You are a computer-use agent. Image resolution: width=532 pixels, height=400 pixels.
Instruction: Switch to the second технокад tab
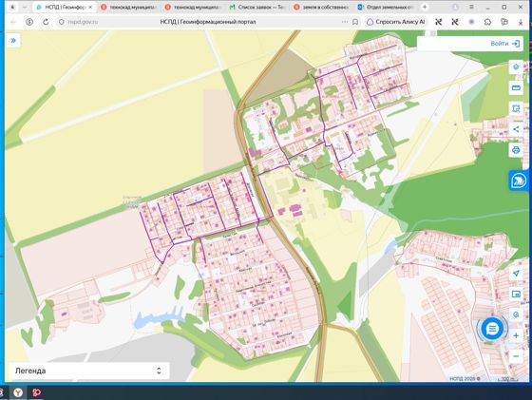193,7
